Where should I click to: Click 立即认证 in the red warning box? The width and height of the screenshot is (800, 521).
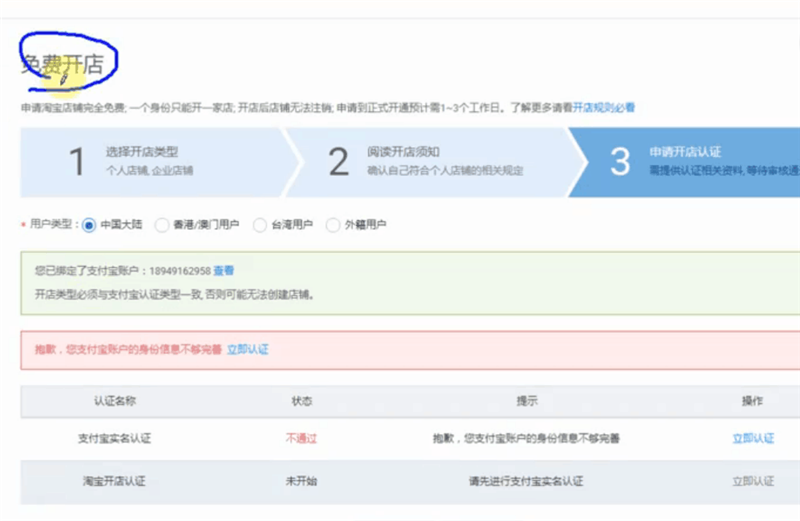point(247,350)
